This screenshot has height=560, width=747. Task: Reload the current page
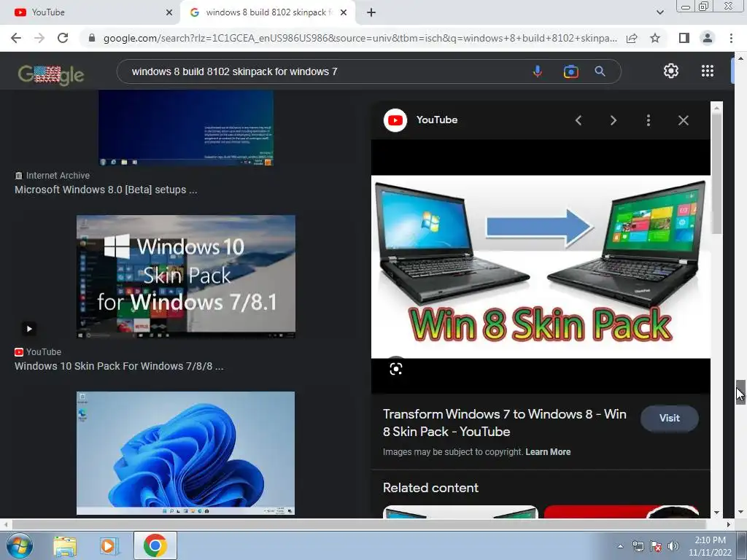pos(63,38)
